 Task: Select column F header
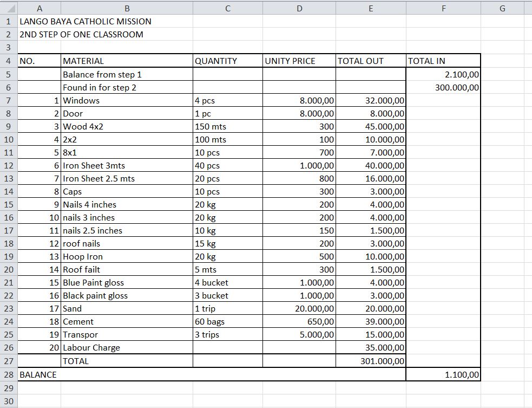tap(443, 8)
